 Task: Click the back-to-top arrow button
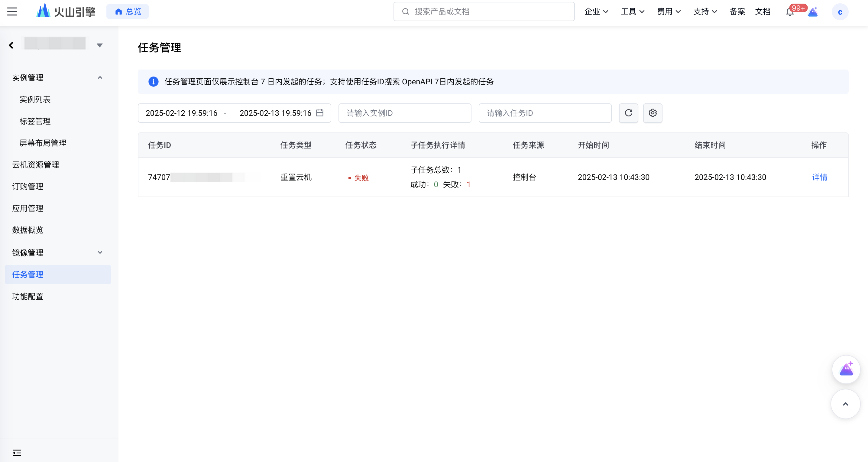(845, 404)
